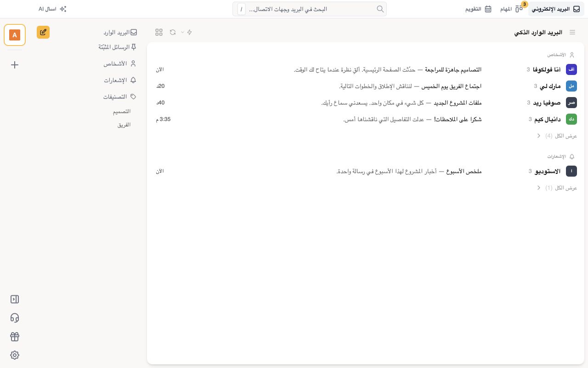Open the التصاميم جاهزة للمراجعة message
Viewport: 588px width, 368px height.
point(366,69)
